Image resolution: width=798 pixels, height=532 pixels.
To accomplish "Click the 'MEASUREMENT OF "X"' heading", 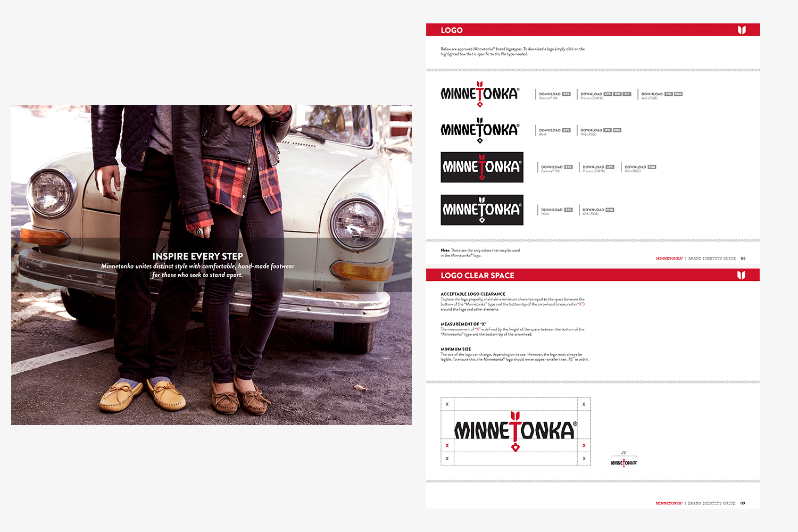I will pyautogui.click(x=463, y=324).
